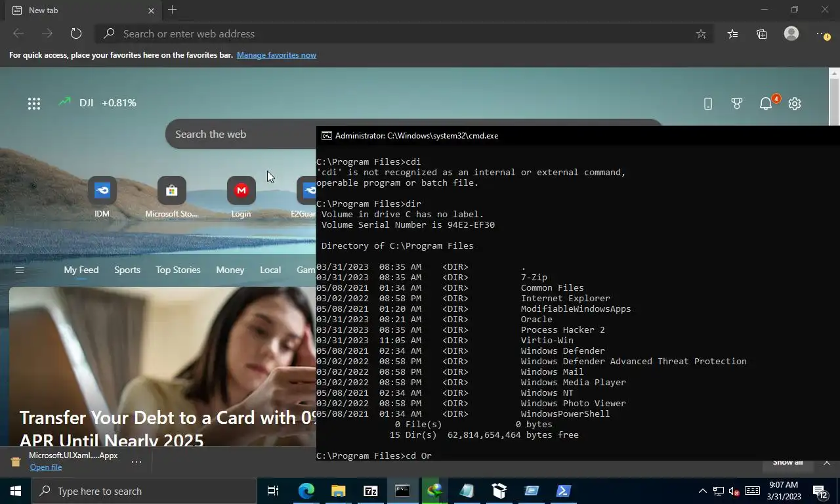Open Edge Settings and more menu
840x504 pixels.
click(822, 33)
